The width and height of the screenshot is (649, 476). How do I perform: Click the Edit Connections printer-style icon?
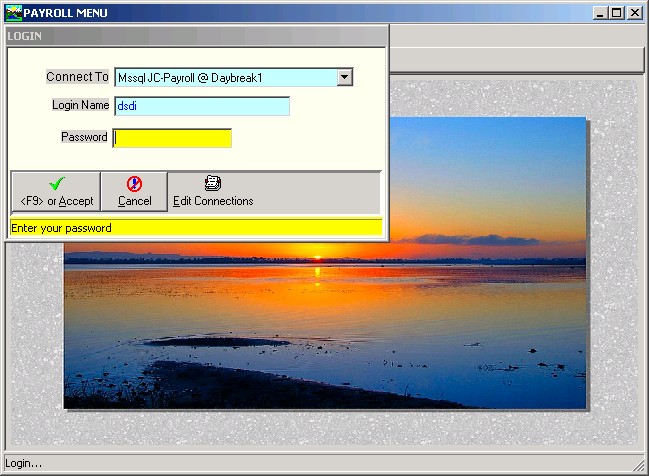(213, 183)
